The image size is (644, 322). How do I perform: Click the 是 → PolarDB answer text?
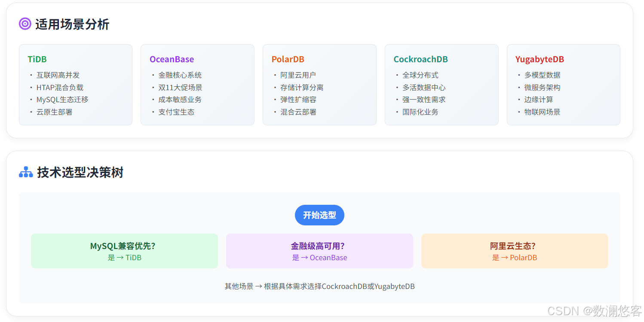click(x=515, y=258)
